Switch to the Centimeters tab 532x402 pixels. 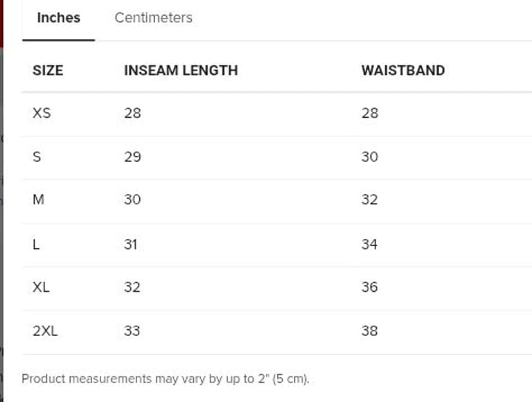[153, 18]
